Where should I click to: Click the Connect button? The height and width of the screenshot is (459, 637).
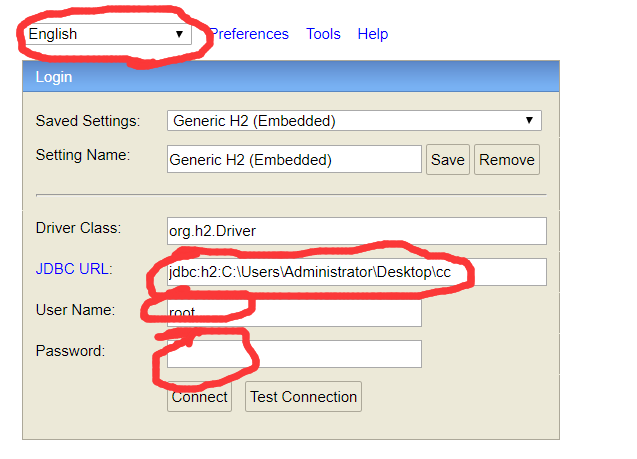pos(199,396)
